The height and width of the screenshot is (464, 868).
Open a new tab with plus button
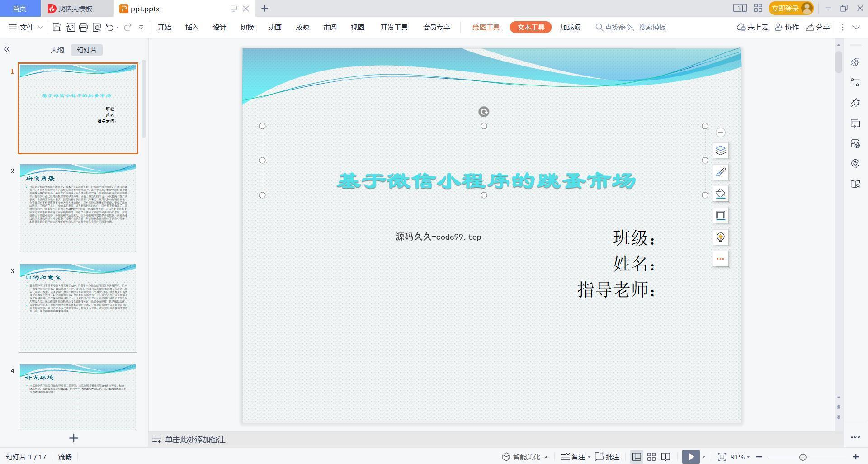264,8
